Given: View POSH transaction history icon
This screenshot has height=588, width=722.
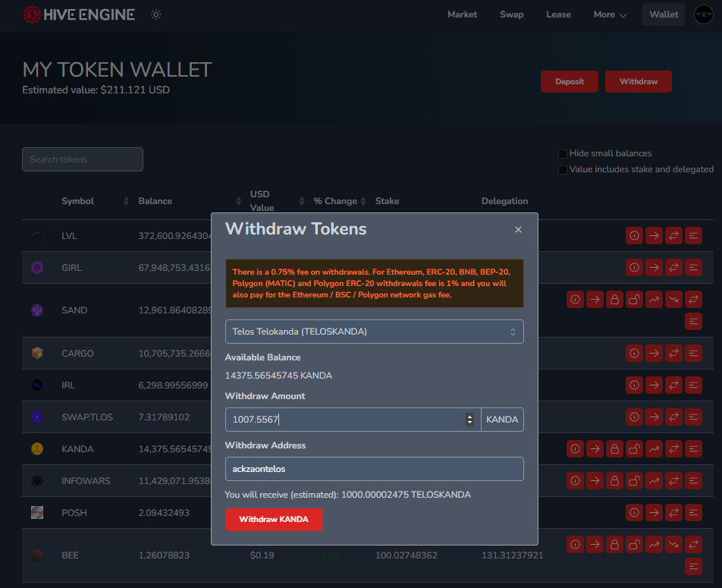Looking at the screenshot, I should pos(693,512).
